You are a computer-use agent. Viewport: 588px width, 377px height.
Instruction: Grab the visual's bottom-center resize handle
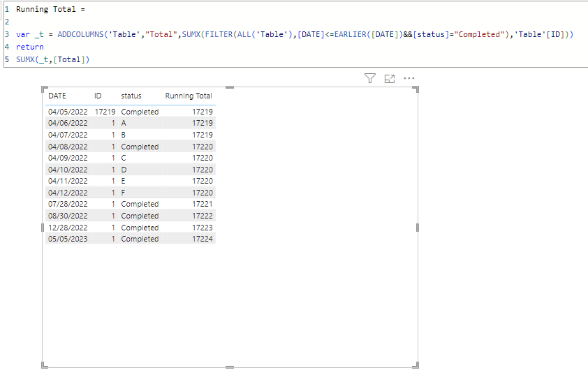point(230,367)
